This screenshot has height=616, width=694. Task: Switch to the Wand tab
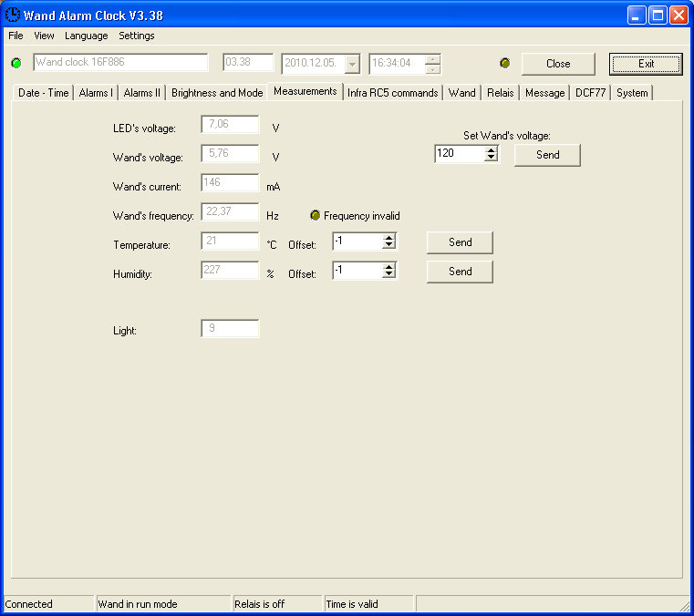(x=461, y=93)
